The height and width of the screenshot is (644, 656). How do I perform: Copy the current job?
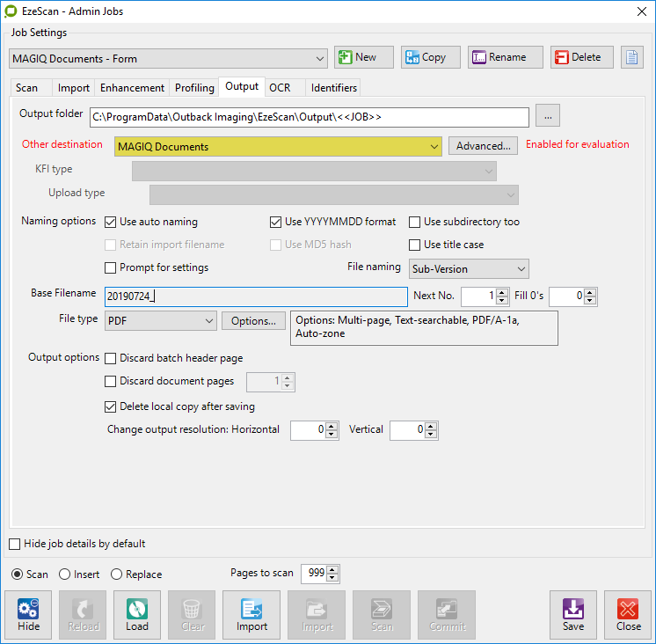coord(425,57)
